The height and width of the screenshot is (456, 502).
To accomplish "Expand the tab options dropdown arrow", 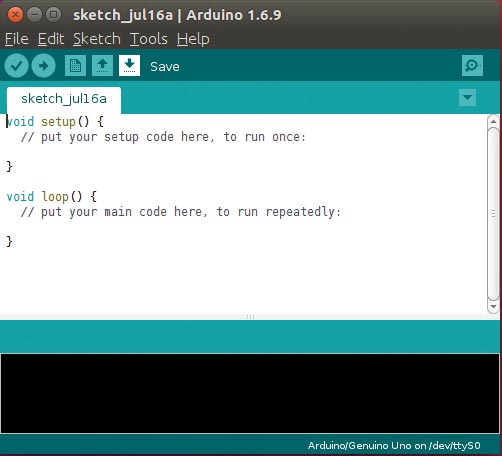I will click(467, 97).
